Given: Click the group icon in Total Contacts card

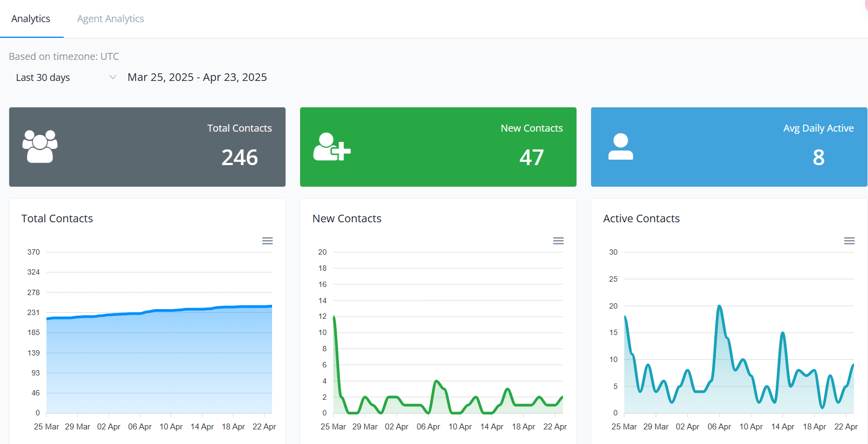Looking at the screenshot, I should (40, 146).
